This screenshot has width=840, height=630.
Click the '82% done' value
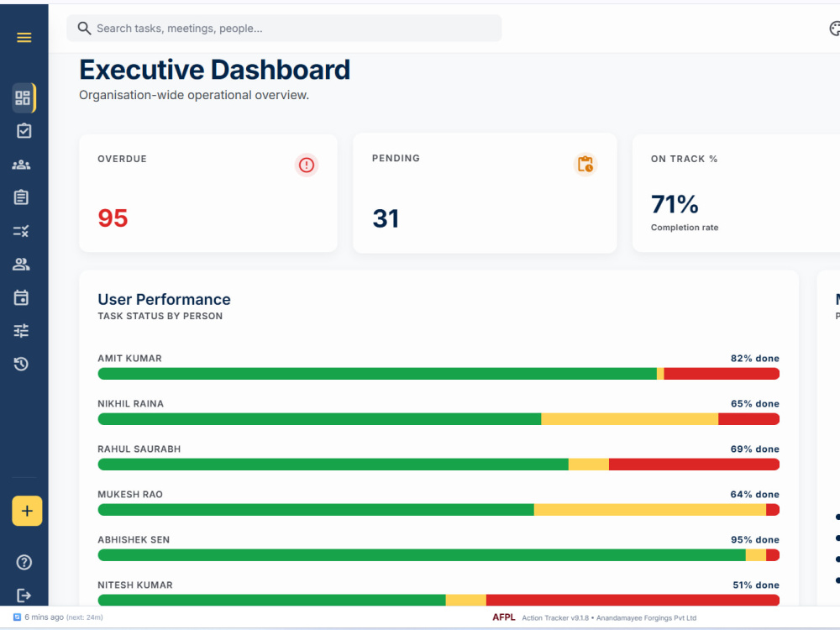[x=755, y=359]
